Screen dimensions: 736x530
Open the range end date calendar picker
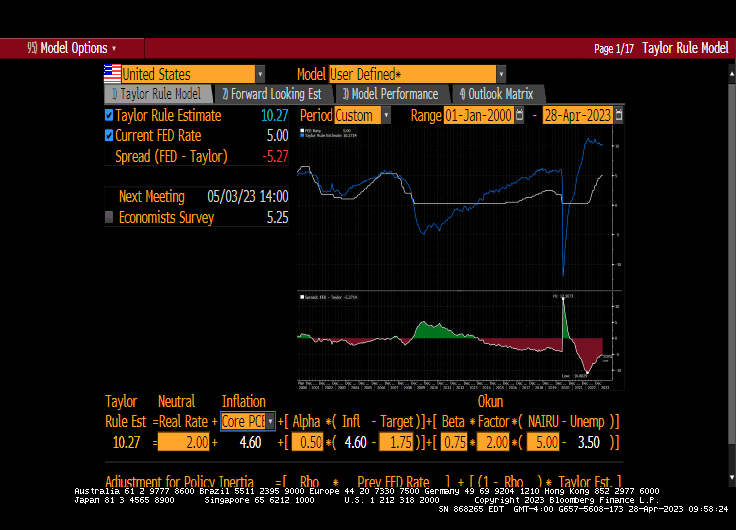(x=618, y=116)
